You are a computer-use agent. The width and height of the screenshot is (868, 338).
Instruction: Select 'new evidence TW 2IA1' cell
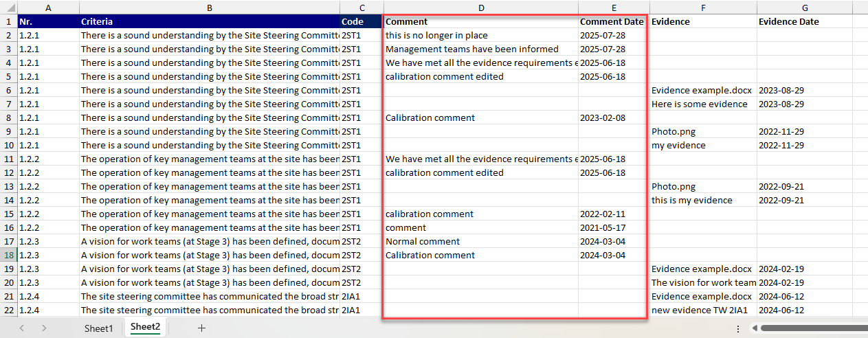click(x=703, y=310)
